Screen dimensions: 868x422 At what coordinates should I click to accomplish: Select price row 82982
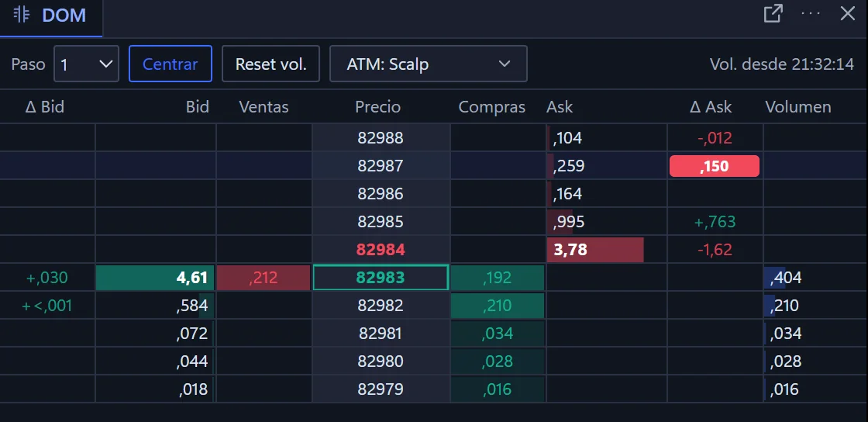(381, 306)
